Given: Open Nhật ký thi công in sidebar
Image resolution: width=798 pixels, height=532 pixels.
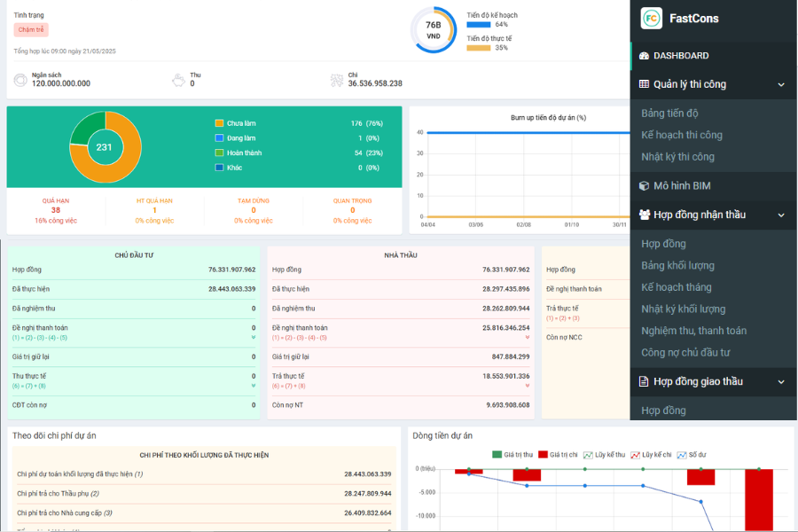Looking at the screenshot, I should [x=677, y=157].
